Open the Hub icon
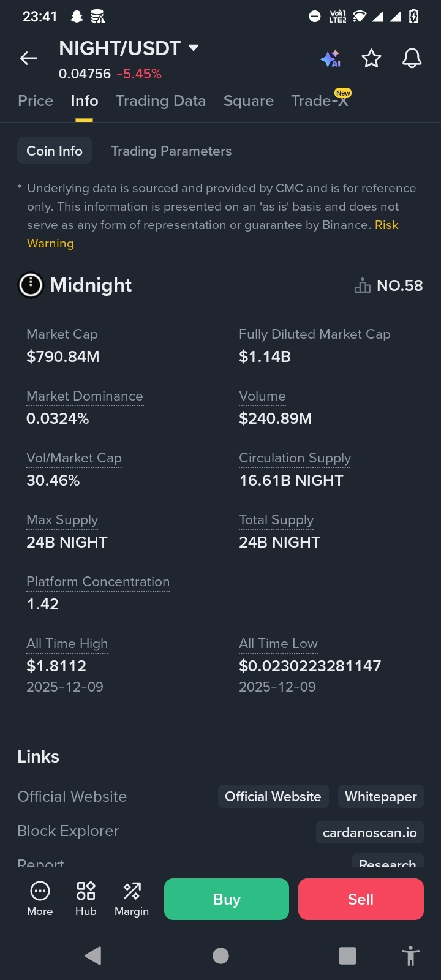Viewport: 441px width, 980px height. (x=86, y=899)
